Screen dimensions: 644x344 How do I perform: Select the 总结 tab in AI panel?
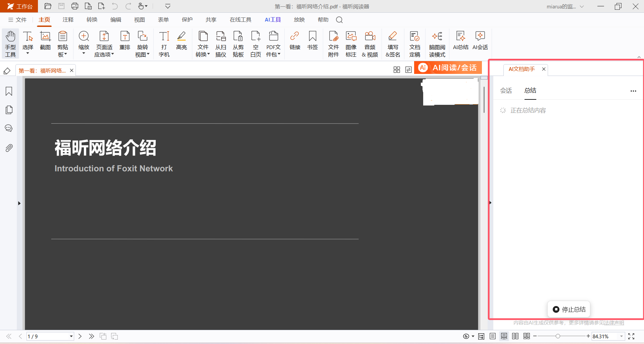(x=530, y=91)
